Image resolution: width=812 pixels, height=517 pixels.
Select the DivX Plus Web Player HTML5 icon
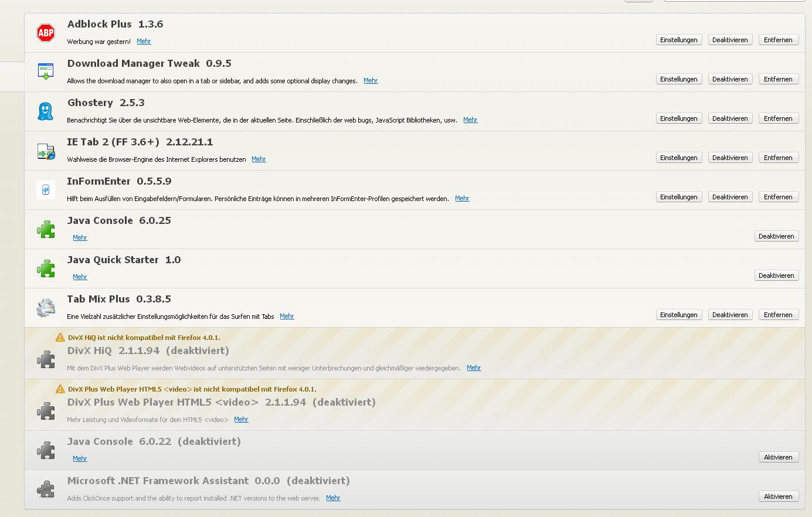[46, 411]
